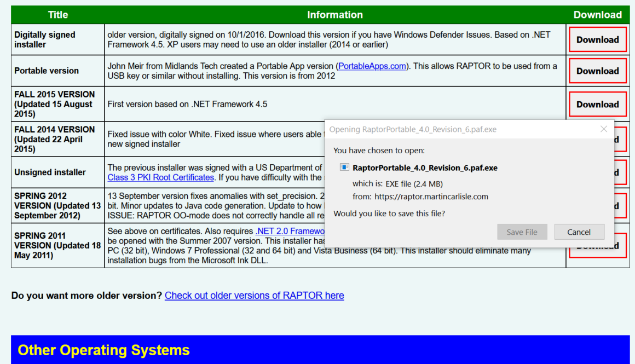This screenshot has width=635, height=364.
Task: Click the Information column header
Action: pos(335,15)
